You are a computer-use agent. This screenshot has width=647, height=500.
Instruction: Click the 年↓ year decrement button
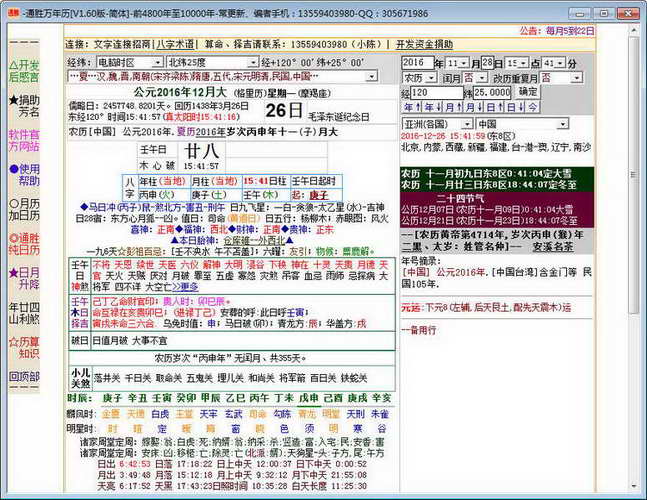click(x=432, y=107)
